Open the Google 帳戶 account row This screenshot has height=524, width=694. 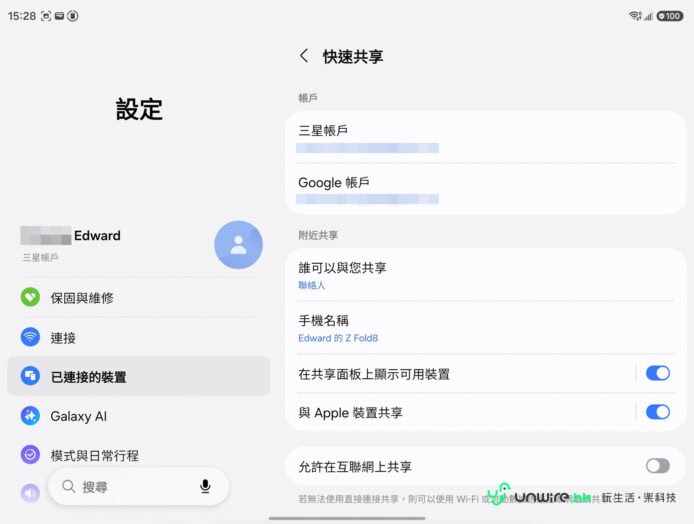coord(486,189)
